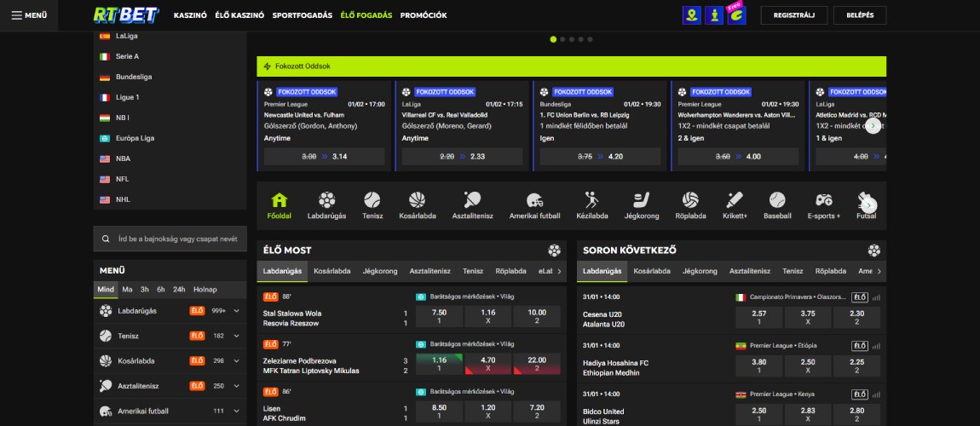Select Főoldal home sport icon
Screen dimensions: 980x426
[x=279, y=205]
